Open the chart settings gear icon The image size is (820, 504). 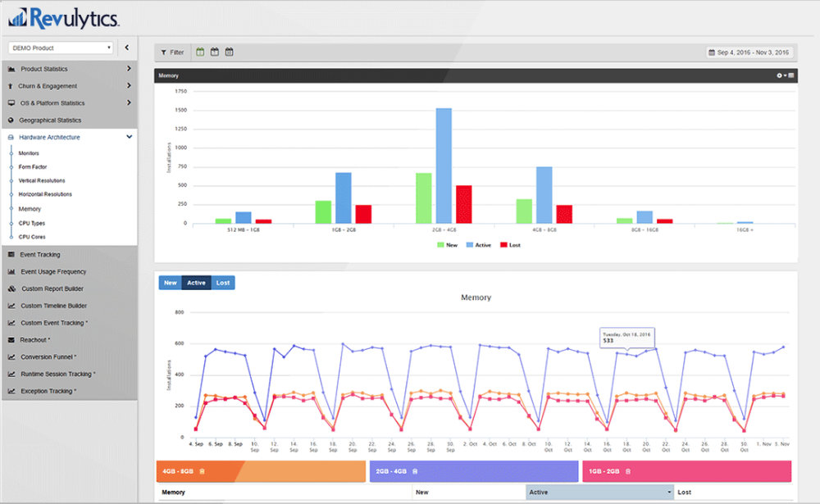click(779, 75)
